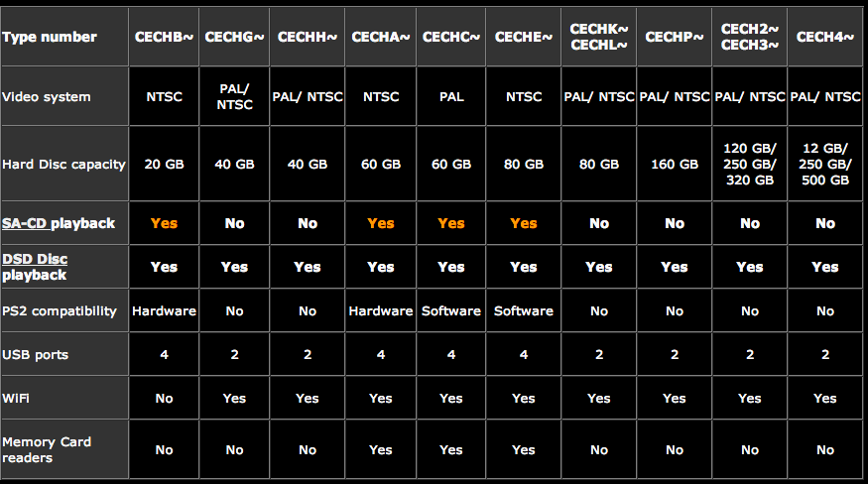Select the Memory Card 'No' cell for CECH4~
This screenshot has width=868, height=484.
coord(824,449)
